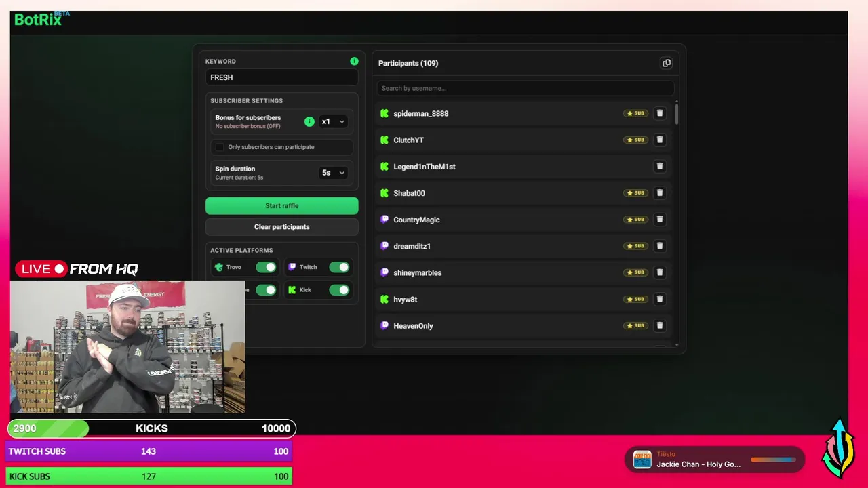Click SUB badge on spiderman_8888 row
Viewport: 868px width, 488px height.
coord(635,113)
